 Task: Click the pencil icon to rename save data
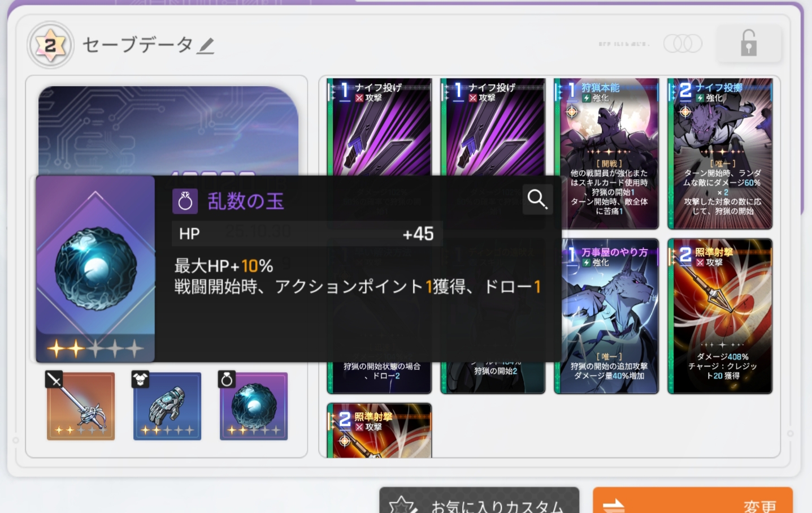[206, 46]
